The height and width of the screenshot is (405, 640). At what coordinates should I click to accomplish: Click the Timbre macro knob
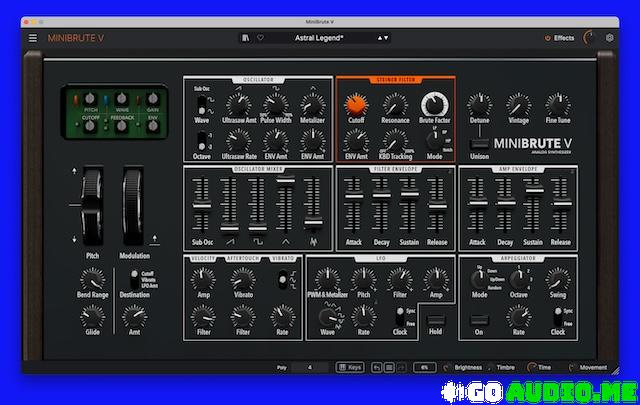coord(490,367)
